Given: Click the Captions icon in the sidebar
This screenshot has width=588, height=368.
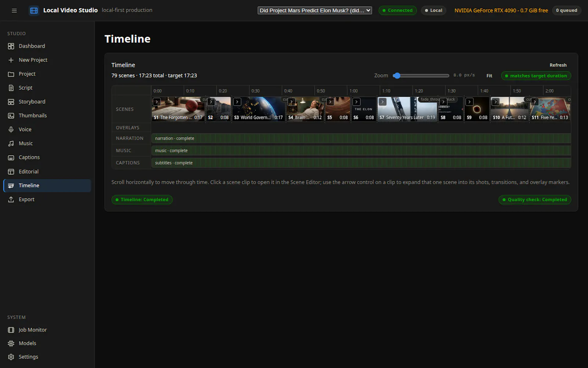Looking at the screenshot, I should [x=11, y=158].
